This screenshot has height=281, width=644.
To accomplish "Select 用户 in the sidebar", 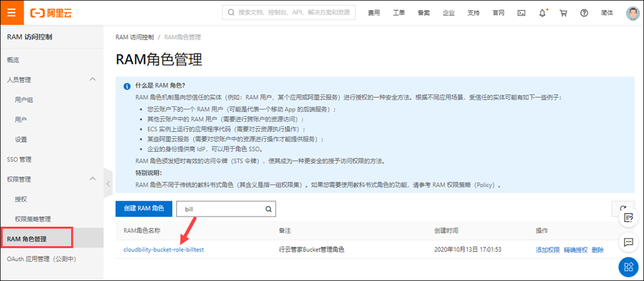I will (21, 119).
